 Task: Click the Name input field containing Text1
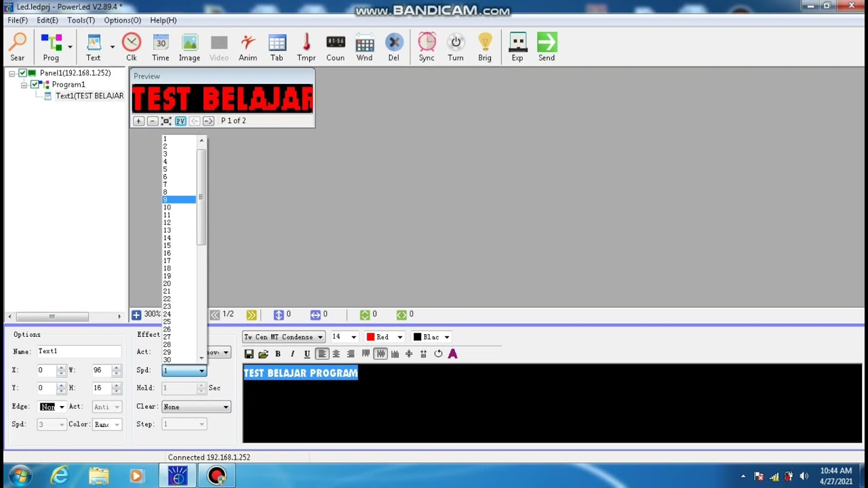tap(79, 351)
